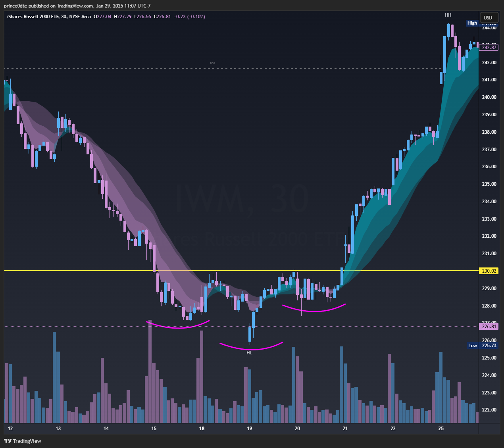Click the 21 date label on the time axis
This screenshot has height=448, width=504.
click(x=345, y=429)
